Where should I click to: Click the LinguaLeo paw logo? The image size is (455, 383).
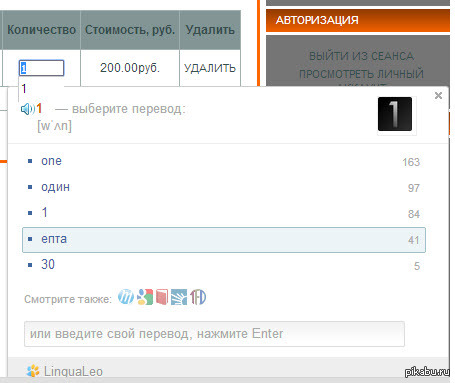(33, 371)
